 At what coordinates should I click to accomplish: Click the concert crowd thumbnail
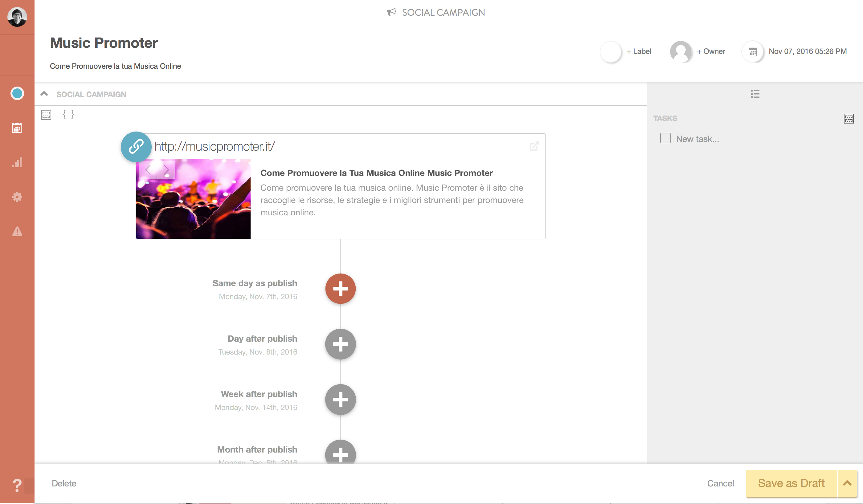click(194, 199)
